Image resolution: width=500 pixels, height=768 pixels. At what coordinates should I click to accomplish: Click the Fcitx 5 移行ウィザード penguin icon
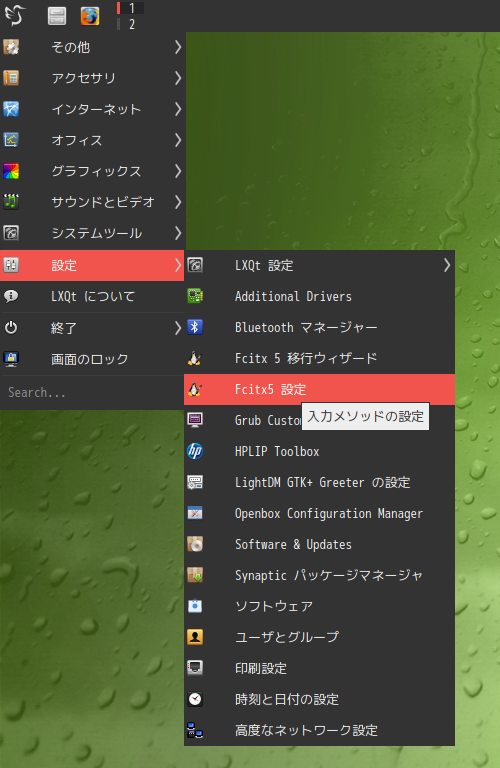195,358
